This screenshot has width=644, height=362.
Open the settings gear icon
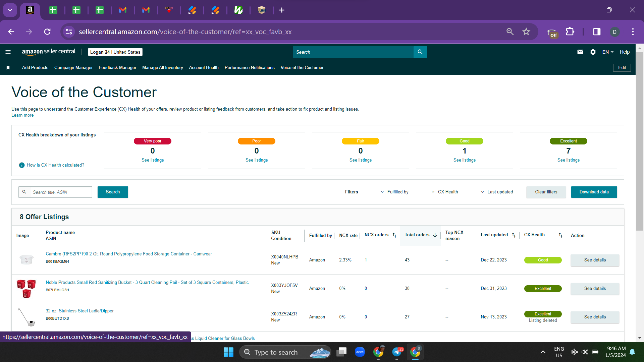(593, 52)
